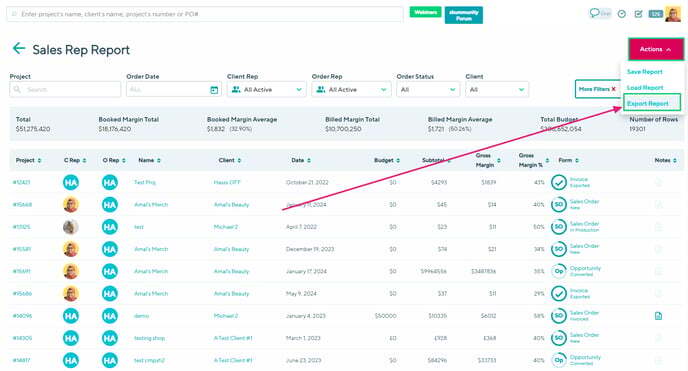
Task: Remove the More Filters option
Action: (613, 89)
